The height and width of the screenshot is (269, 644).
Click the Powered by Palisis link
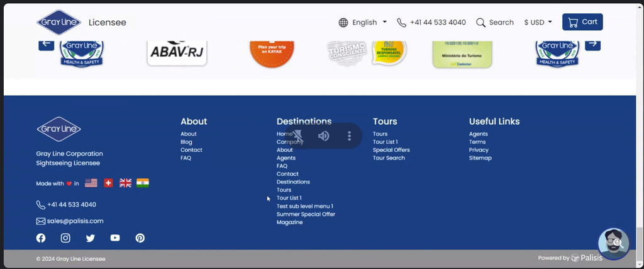[570, 258]
